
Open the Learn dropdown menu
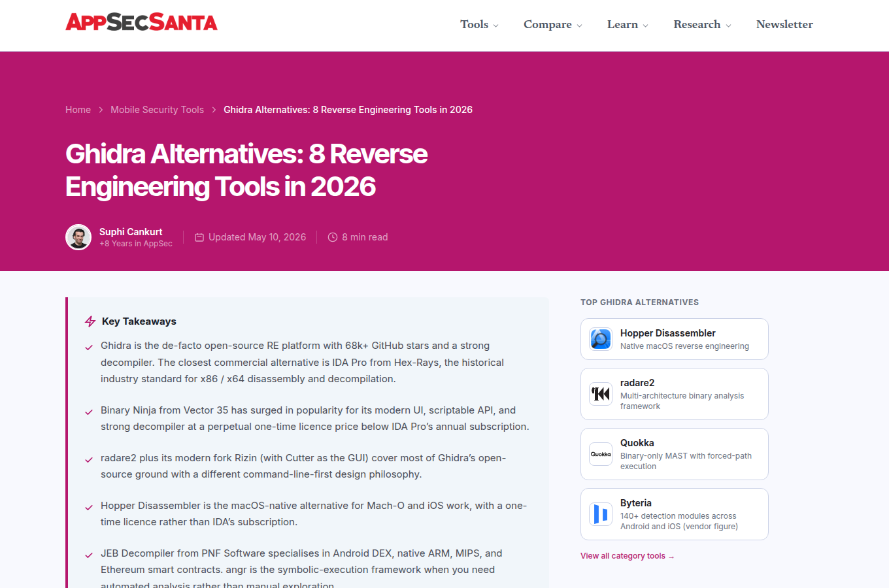point(628,25)
